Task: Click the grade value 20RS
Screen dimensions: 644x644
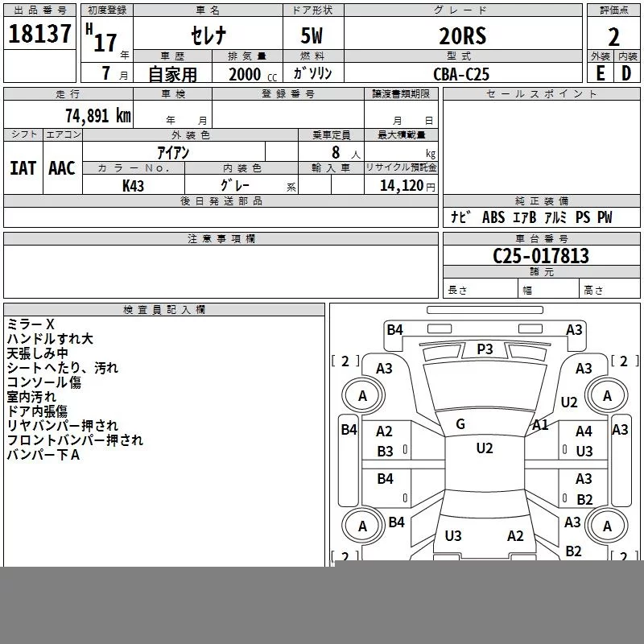Action: click(x=462, y=36)
